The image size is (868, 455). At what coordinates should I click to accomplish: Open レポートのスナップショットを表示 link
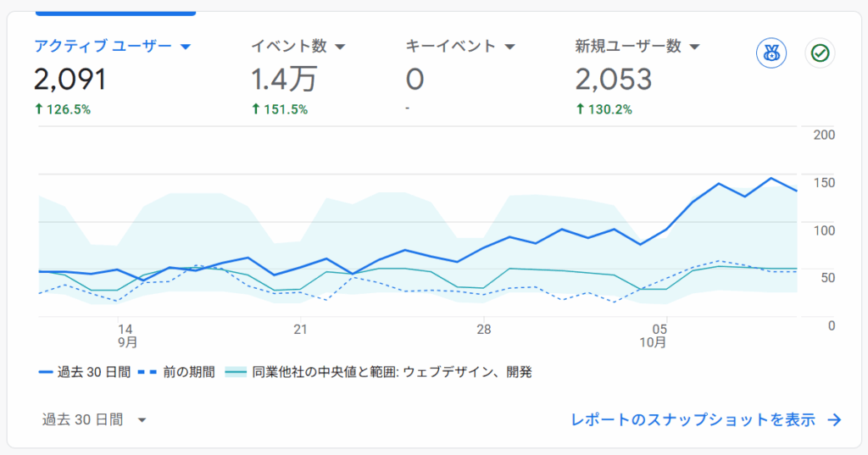693,419
